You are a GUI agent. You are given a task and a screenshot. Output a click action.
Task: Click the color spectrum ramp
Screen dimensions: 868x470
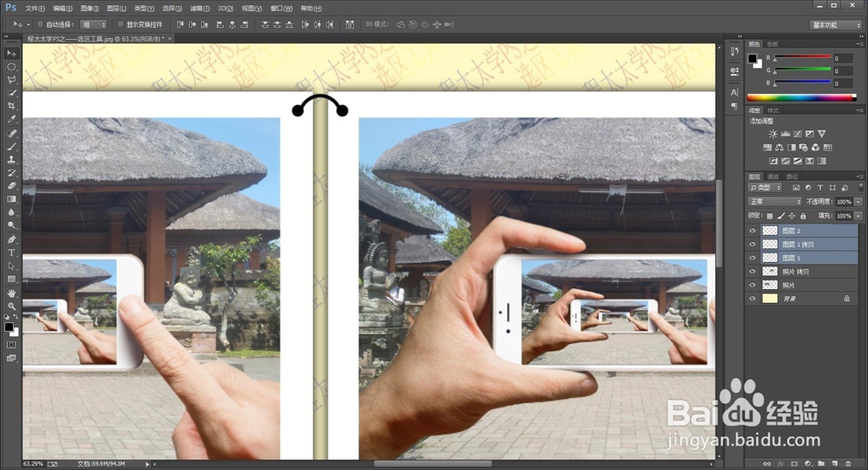801,97
